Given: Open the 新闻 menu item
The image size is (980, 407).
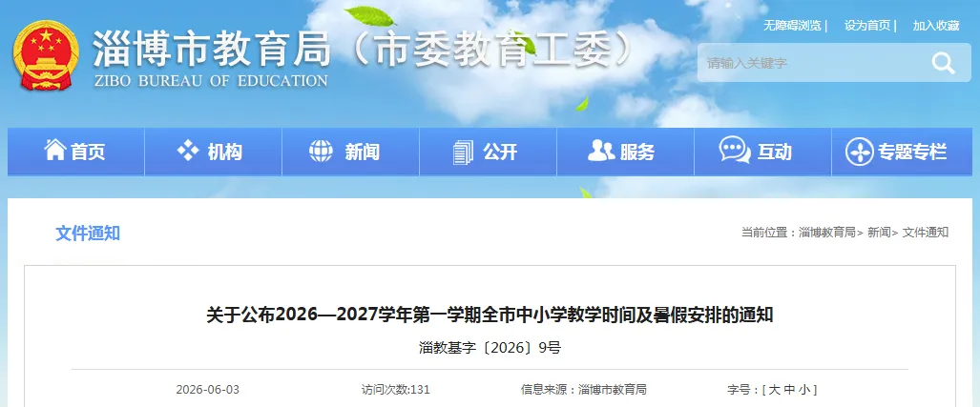Looking at the screenshot, I should 350,152.
